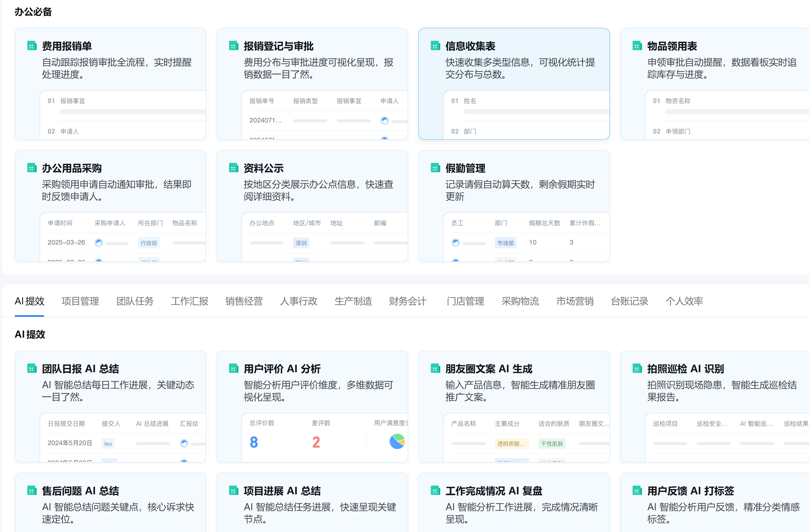The width and height of the screenshot is (809, 532).
Task: Select the 采购物流 tab
Action: click(x=520, y=301)
